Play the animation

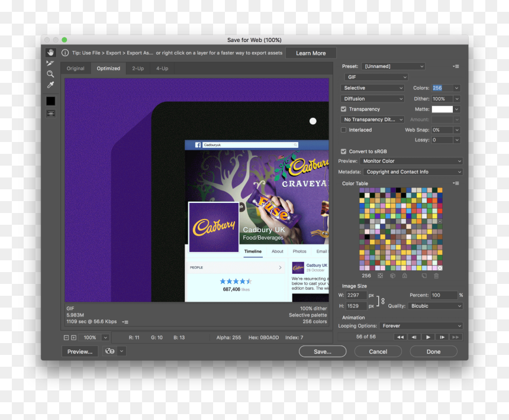(428, 337)
